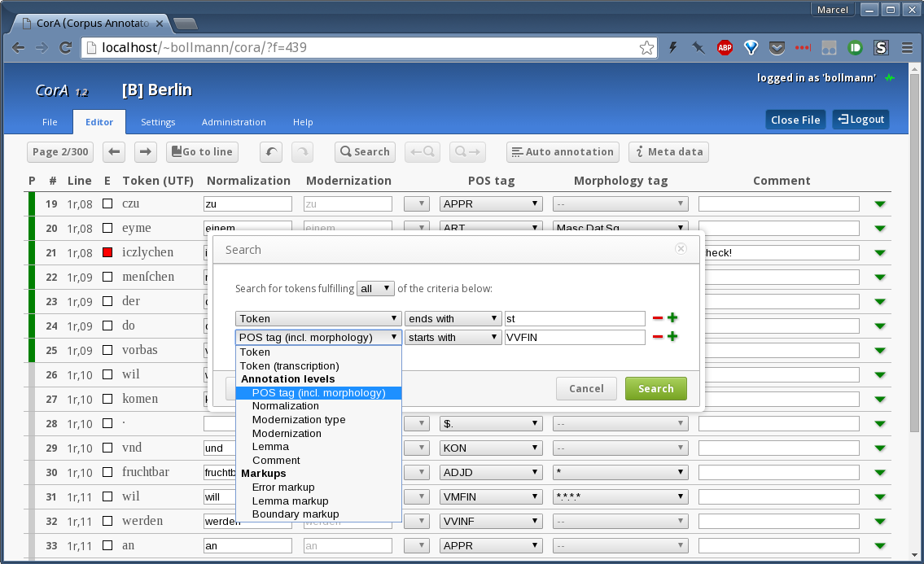
Task: Click the search value field containing VVFIN
Action: coord(574,337)
